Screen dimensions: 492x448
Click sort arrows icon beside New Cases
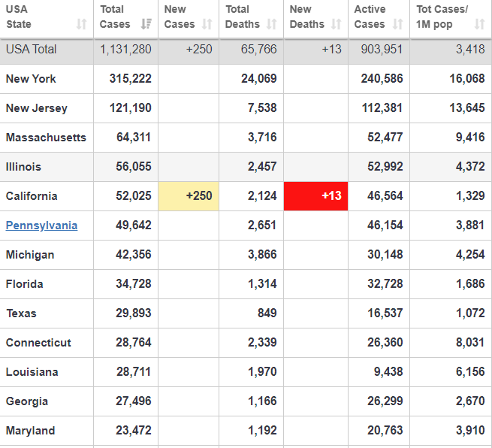click(207, 25)
